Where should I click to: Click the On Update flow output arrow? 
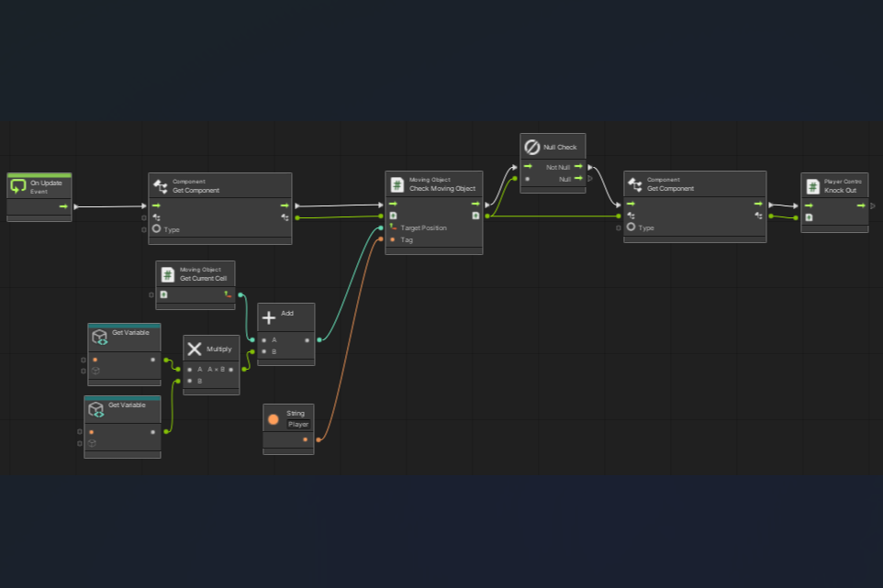[x=63, y=206]
